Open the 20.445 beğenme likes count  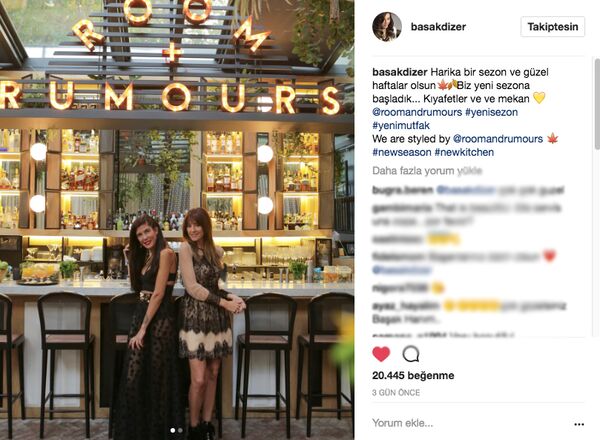click(x=413, y=376)
